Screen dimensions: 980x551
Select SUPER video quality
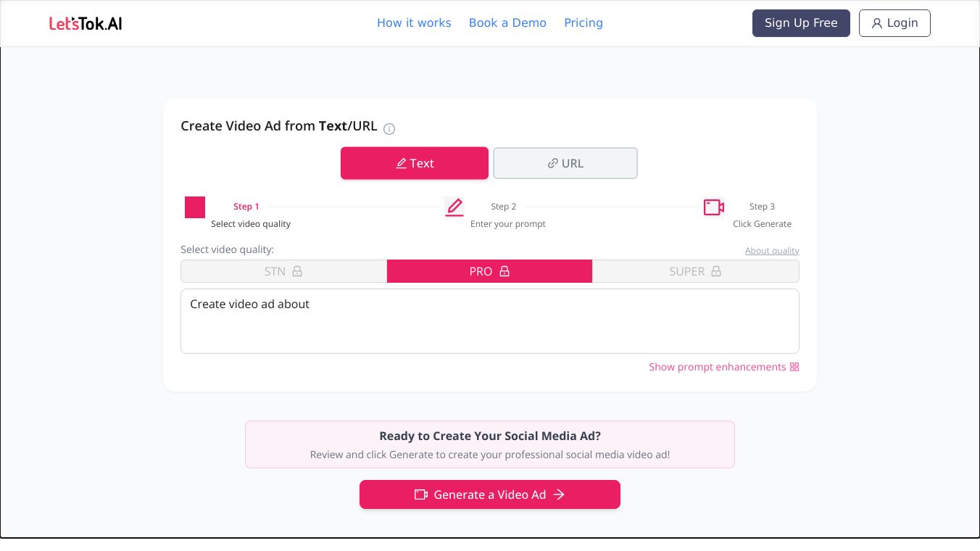(686, 271)
